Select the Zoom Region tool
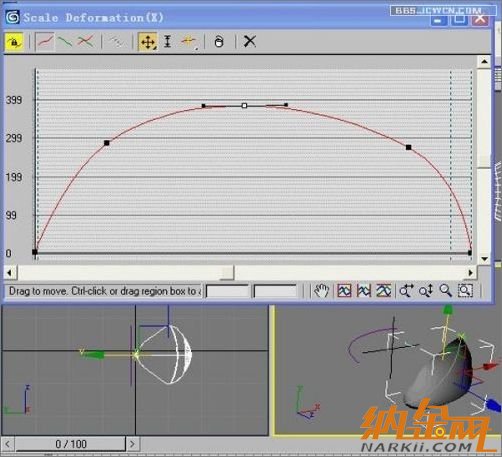The image size is (502, 457). pos(465,291)
